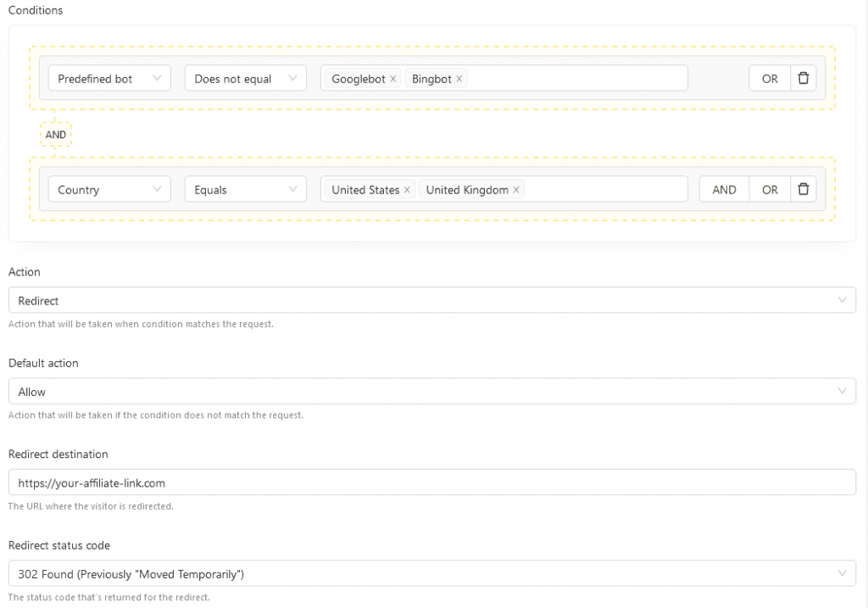The width and height of the screenshot is (868, 608).
Task: Click the Redirect destination label
Action: coord(58,454)
